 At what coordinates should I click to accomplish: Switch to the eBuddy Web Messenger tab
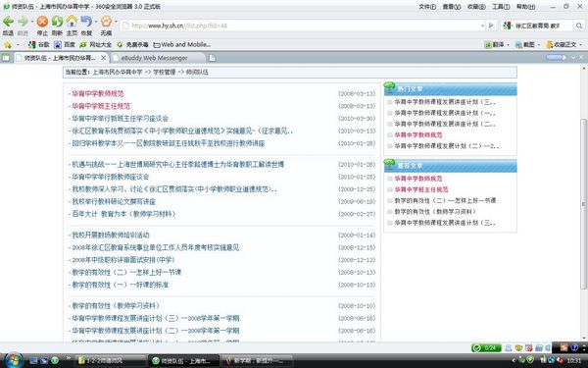tap(158, 58)
